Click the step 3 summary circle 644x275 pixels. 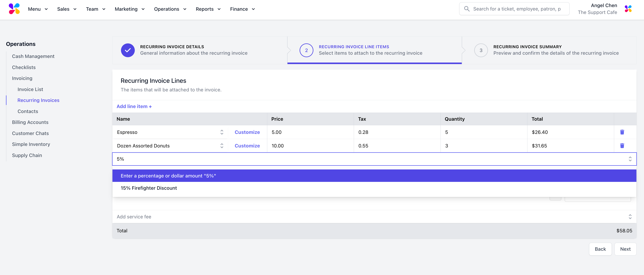click(481, 50)
